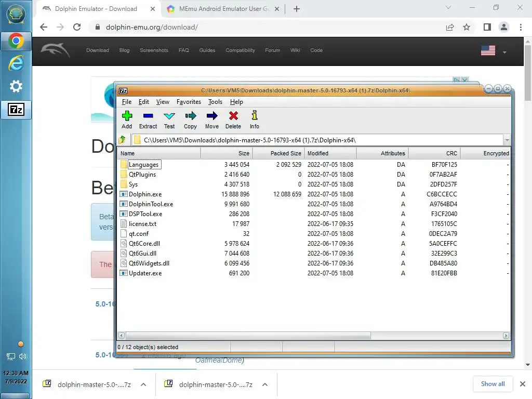Open the first download item options chevron
The height and width of the screenshot is (399, 532).
pyautogui.click(x=143, y=384)
